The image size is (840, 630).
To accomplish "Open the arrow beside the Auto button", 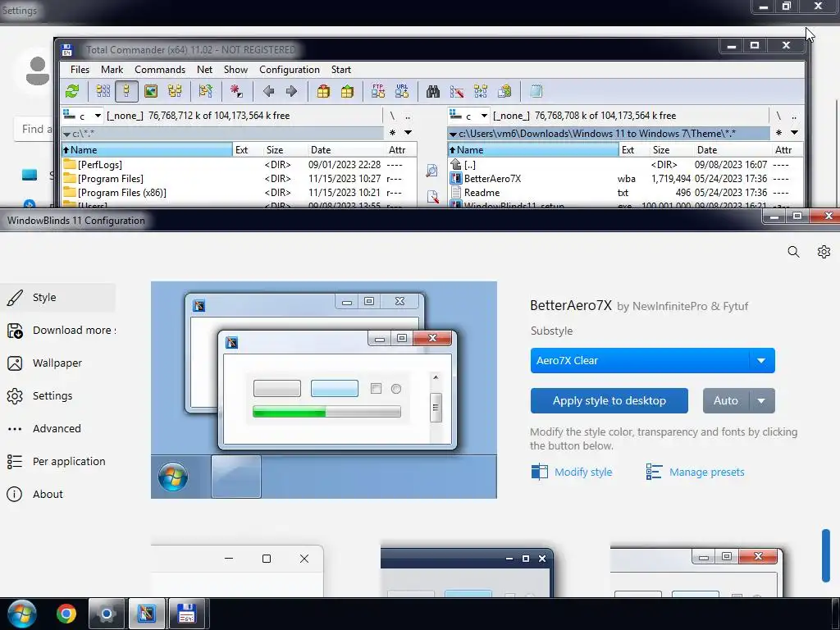I will [x=761, y=400].
